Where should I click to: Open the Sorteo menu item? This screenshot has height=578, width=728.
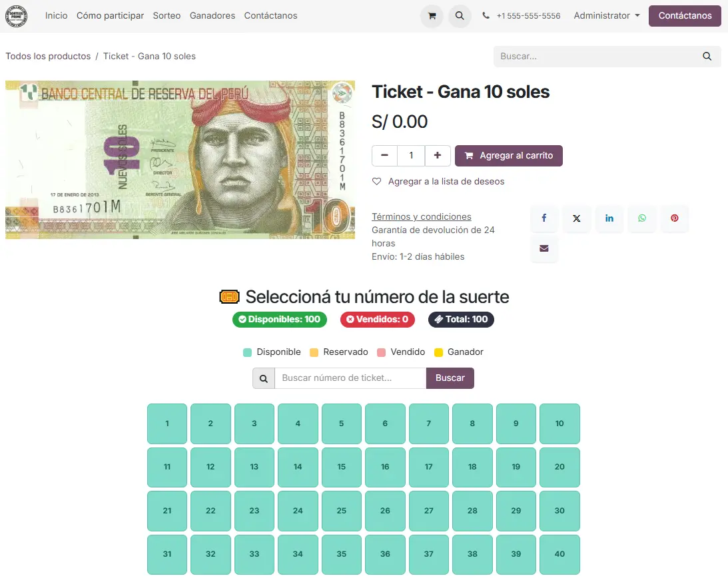click(167, 16)
